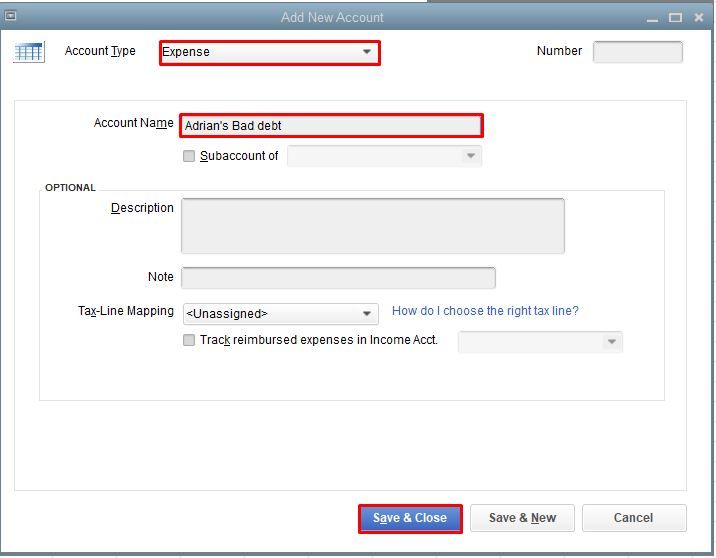Minimize the Add New Account window
Viewport: 716px width, 558px height.
point(653,18)
